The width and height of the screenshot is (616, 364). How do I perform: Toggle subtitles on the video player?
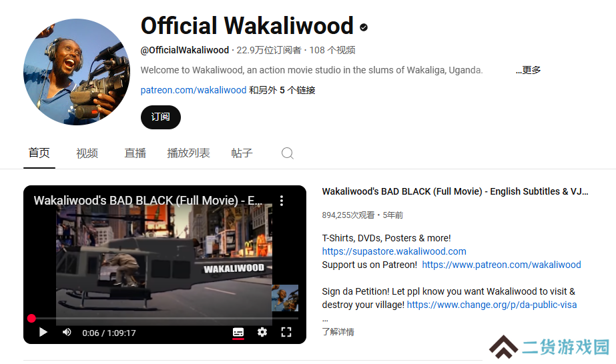pos(238,333)
